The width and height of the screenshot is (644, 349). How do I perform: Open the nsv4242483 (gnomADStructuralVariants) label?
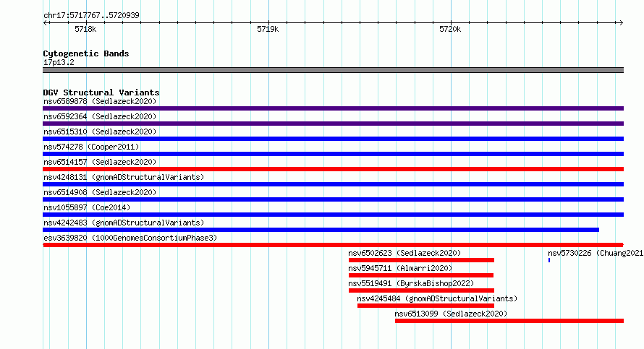[124, 223]
